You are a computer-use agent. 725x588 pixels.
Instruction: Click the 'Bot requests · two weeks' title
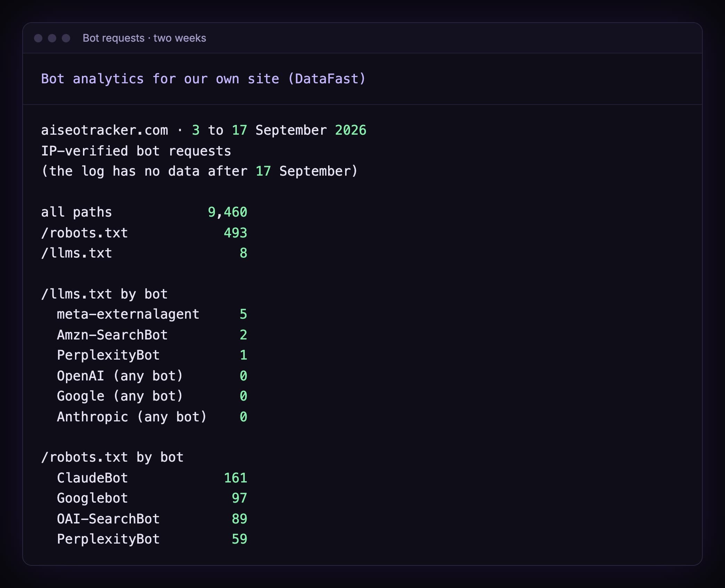pyautogui.click(x=144, y=38)
